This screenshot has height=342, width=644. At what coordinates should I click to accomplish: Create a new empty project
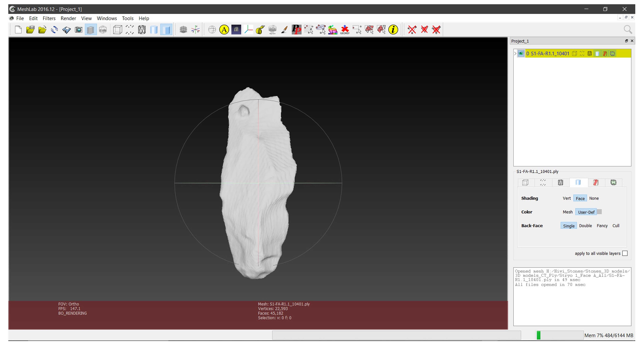coord(18,30)
